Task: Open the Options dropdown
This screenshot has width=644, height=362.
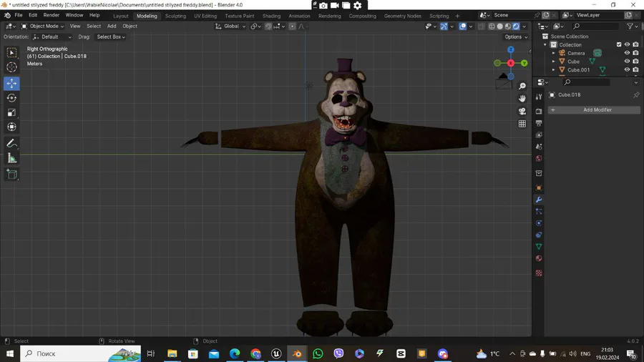Action: point(516,37)
